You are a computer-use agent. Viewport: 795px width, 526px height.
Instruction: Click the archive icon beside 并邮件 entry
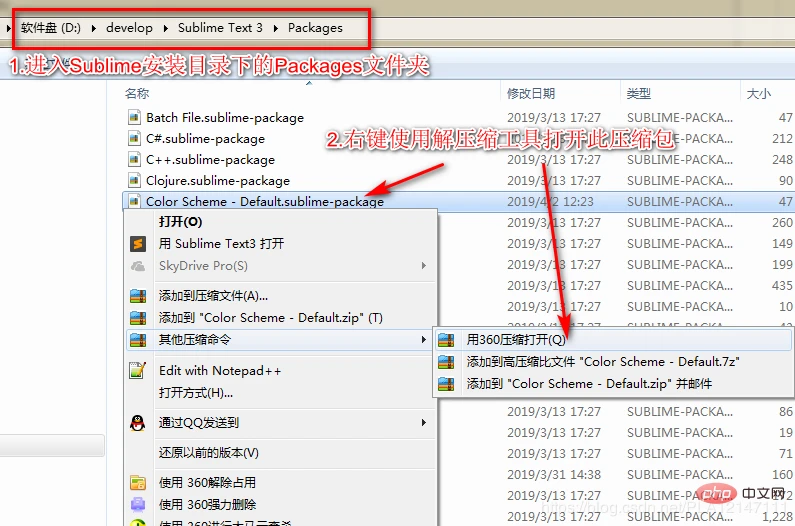click(446, 384)
